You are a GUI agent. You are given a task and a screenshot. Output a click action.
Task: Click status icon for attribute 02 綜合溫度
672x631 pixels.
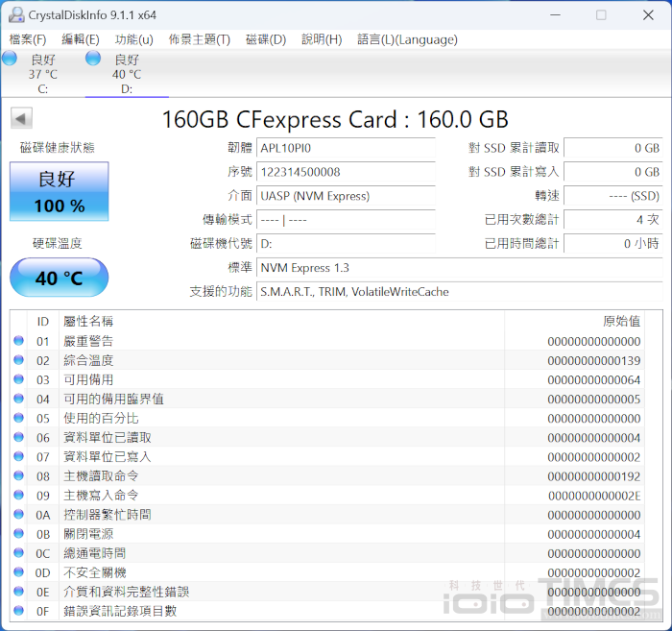18,360
